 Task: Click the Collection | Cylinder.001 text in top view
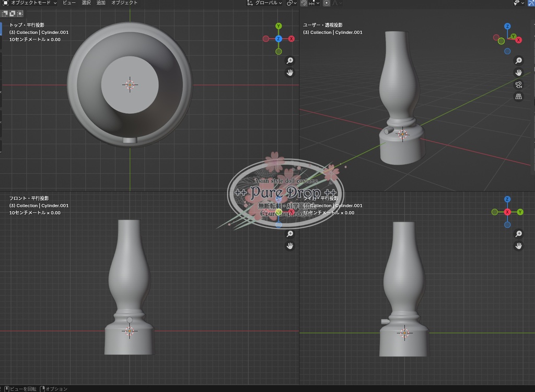tap(43, 32)
